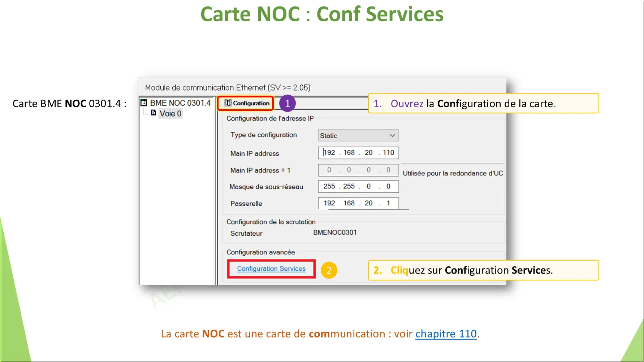The image size is (644, 362).
Task: Click the "Cliquez sur Configuration Services" callout
Action: click(483, 270)
